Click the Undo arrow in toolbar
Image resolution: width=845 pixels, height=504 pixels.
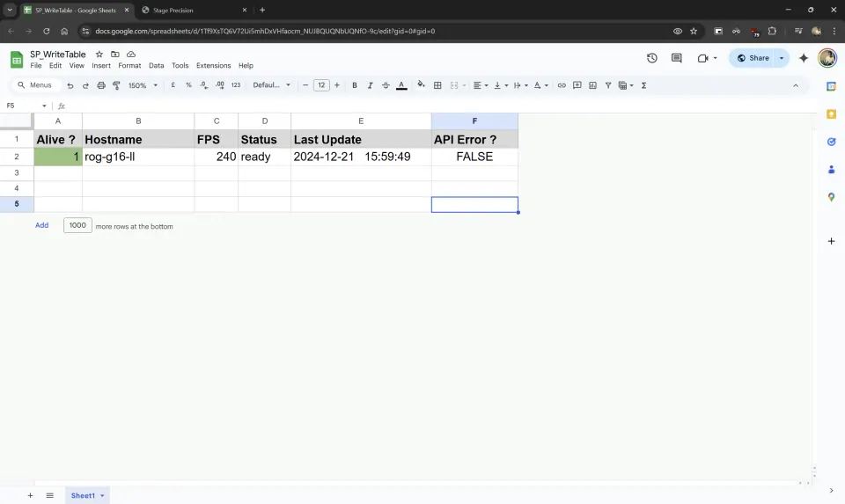tap(70, 85)
